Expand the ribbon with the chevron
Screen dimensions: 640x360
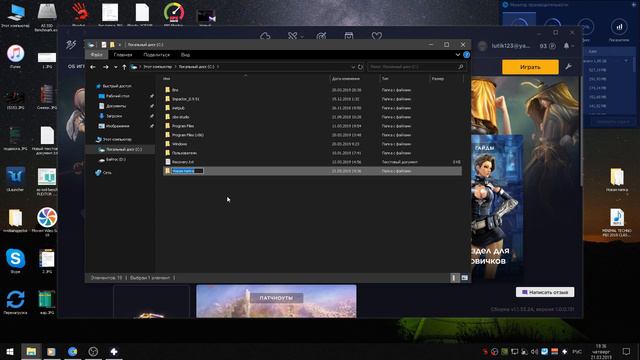pyautogui.click(x=458, y=55)
